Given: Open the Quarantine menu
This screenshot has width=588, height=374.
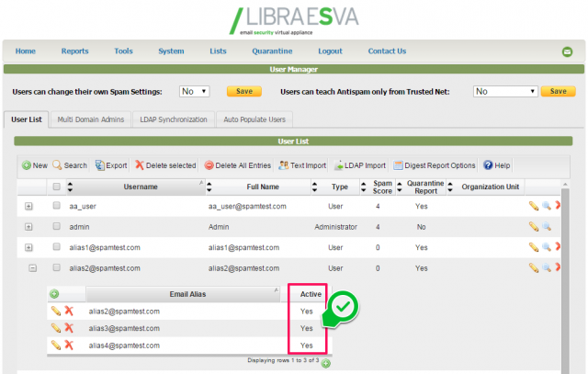Looking at the screenshot, I should coord(272,51).
